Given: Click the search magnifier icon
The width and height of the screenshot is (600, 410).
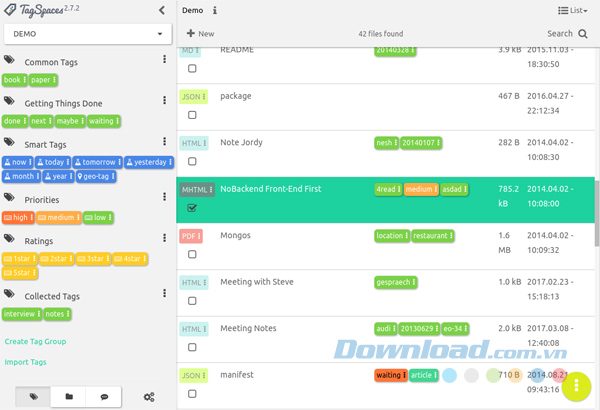Looking at the screenshot, I should coord(583,34).
